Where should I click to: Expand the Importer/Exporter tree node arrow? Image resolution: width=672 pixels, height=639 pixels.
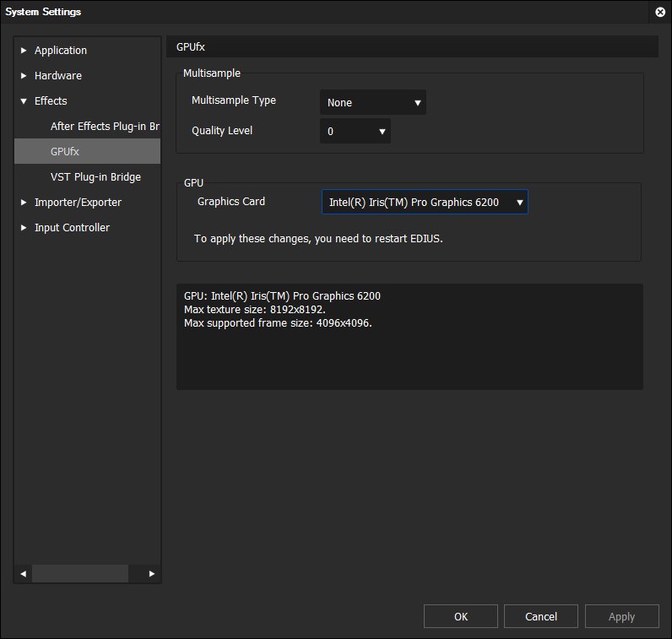click(24, 203)
